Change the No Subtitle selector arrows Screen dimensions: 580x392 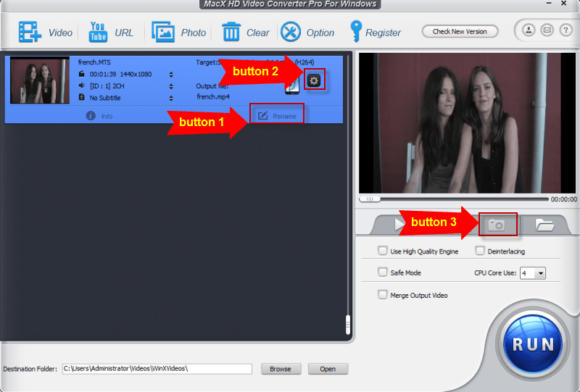(171, 98)
